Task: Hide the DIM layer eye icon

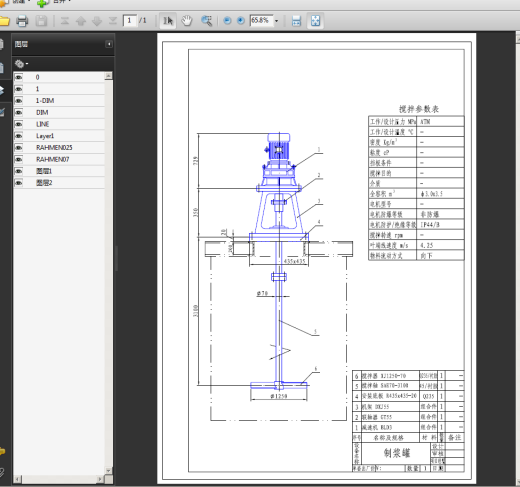Action: [18, 112]
